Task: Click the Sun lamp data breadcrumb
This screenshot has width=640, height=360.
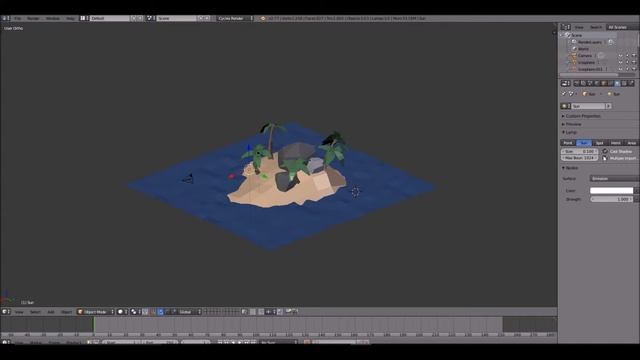Action: [613, 94]
